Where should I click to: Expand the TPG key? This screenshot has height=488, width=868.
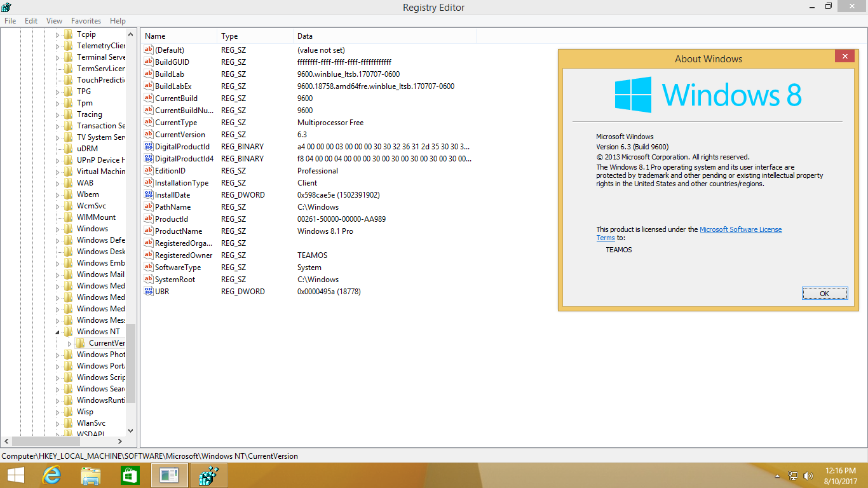pos(57,91)
